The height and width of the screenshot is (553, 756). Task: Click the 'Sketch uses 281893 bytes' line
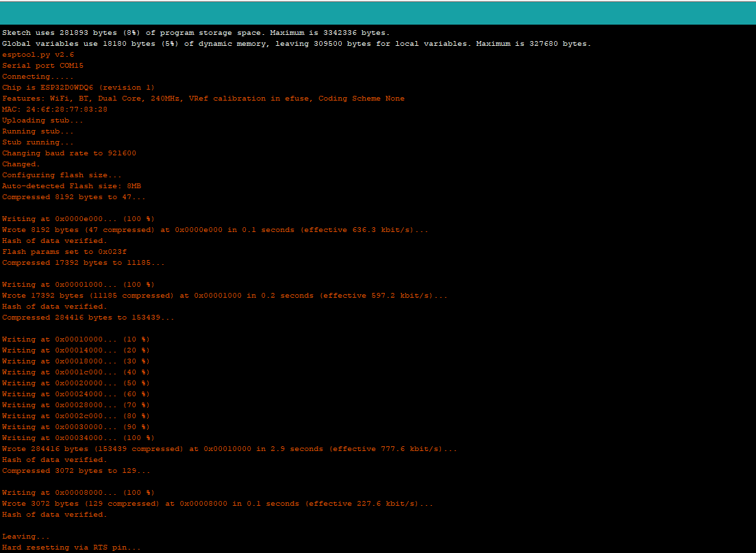click(196, 33)
